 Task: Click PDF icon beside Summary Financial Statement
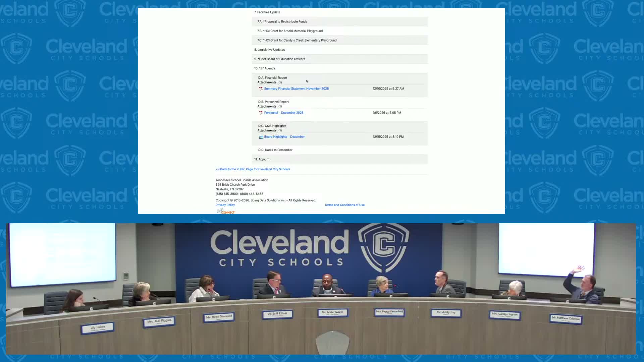click(261, 89)
